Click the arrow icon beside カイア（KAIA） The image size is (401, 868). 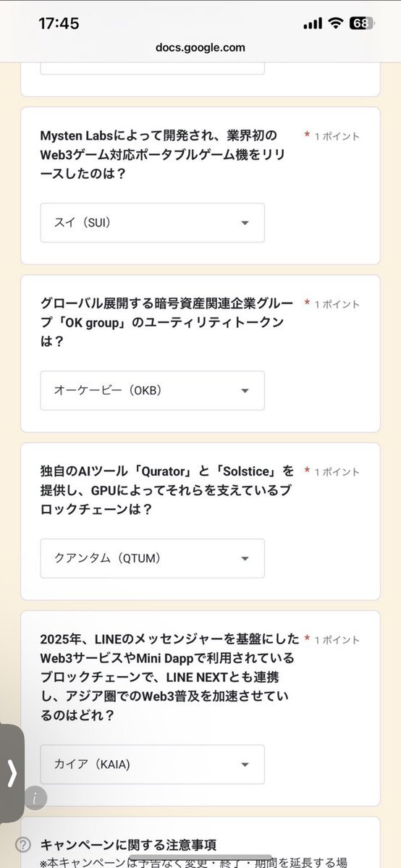pos(245,765)
